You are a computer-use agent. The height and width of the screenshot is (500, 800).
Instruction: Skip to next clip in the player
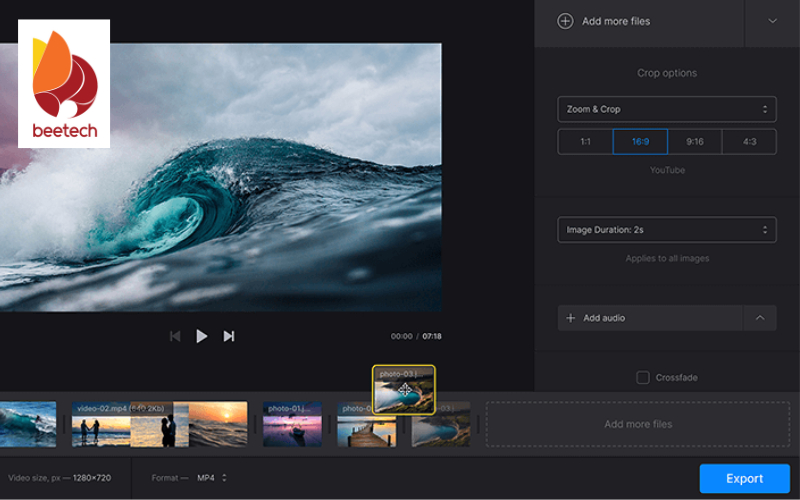[x=229, y=336]
